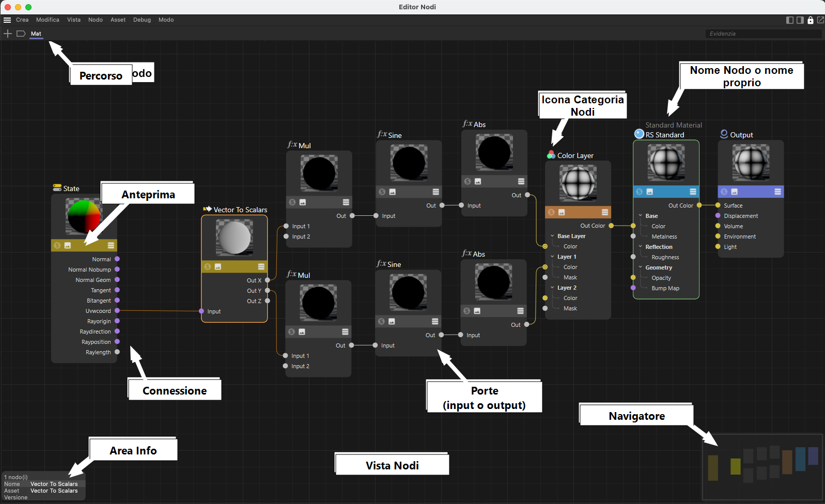The image size is (825, 504).
Task: Open the Crea menu
Action: [22, 20]
